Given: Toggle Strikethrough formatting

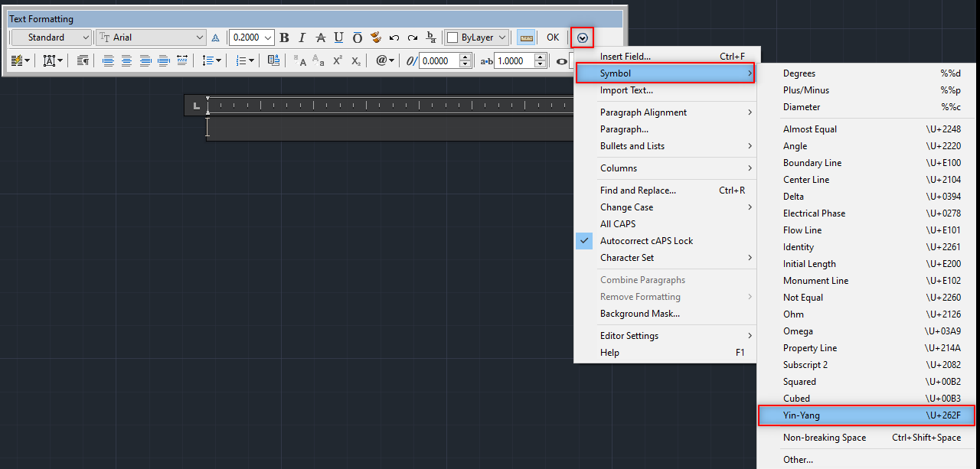Looking at the screenshot, I should (321, 37).
